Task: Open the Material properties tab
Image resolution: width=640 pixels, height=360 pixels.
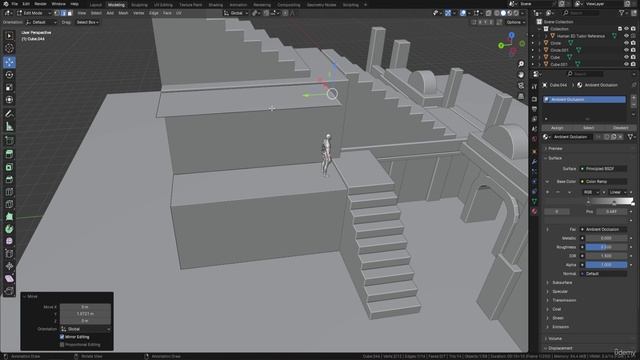Action: 534,211
